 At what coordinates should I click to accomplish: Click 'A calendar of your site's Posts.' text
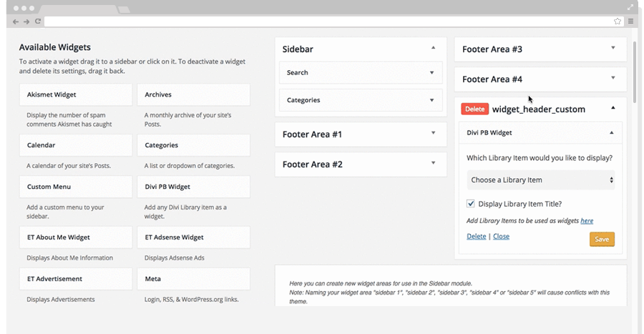(x=69, y=166)
